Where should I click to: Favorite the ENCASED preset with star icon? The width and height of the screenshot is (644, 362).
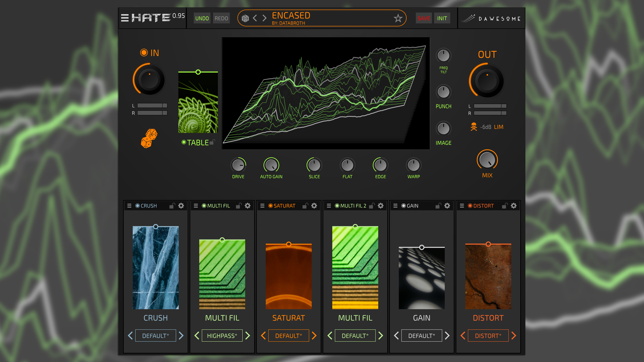398,18
